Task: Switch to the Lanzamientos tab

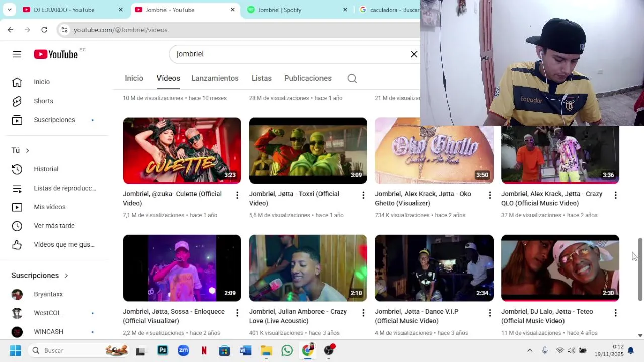Action: click(x=215, y=78)
